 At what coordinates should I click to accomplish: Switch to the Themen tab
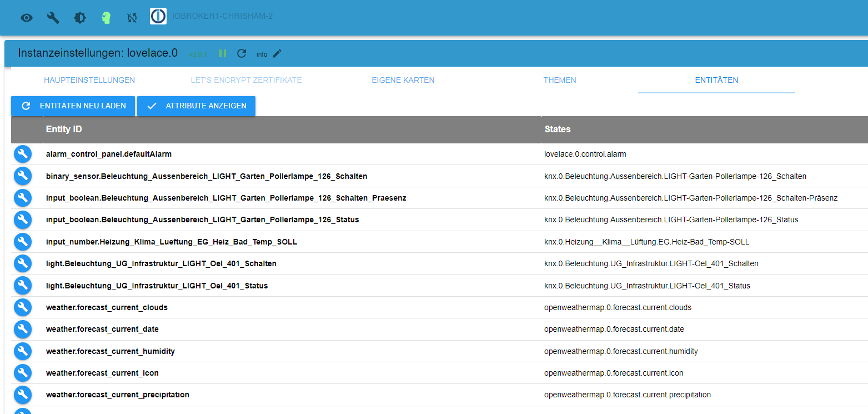[x=560, y=80]
